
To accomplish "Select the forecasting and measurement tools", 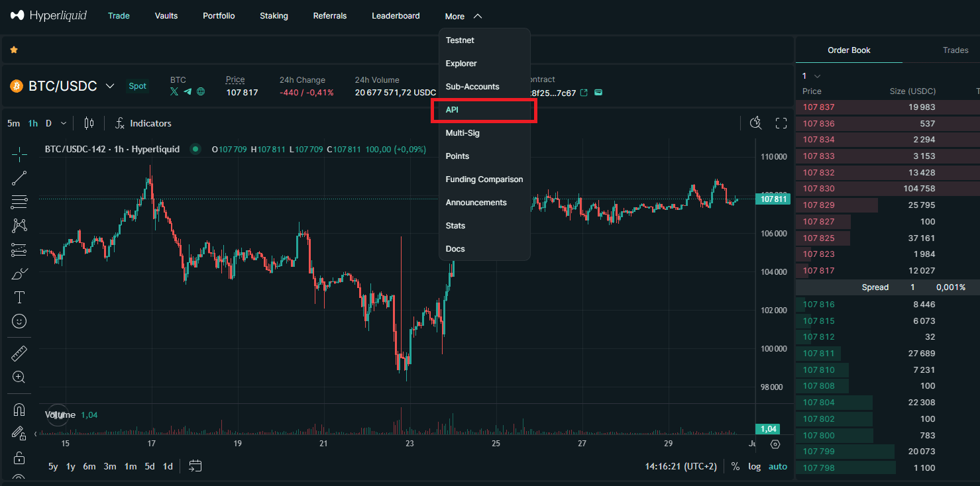I will [19, 250].
